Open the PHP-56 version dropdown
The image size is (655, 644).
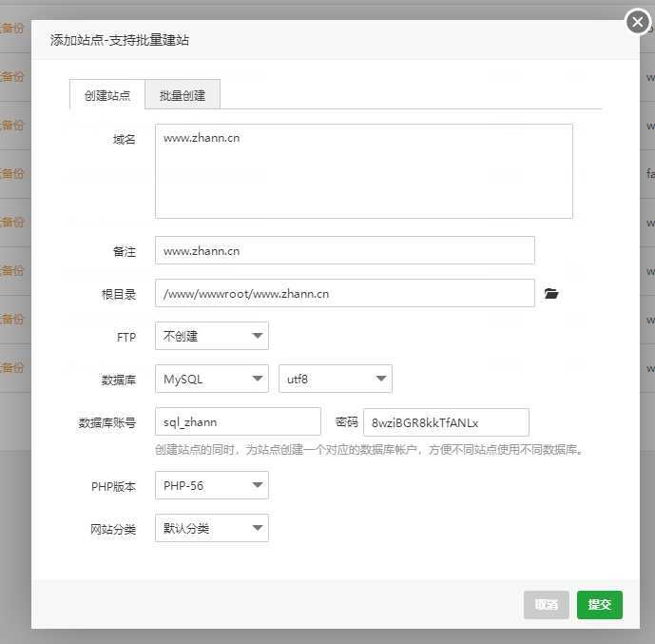pyautogui.click(x=212, y=485)
